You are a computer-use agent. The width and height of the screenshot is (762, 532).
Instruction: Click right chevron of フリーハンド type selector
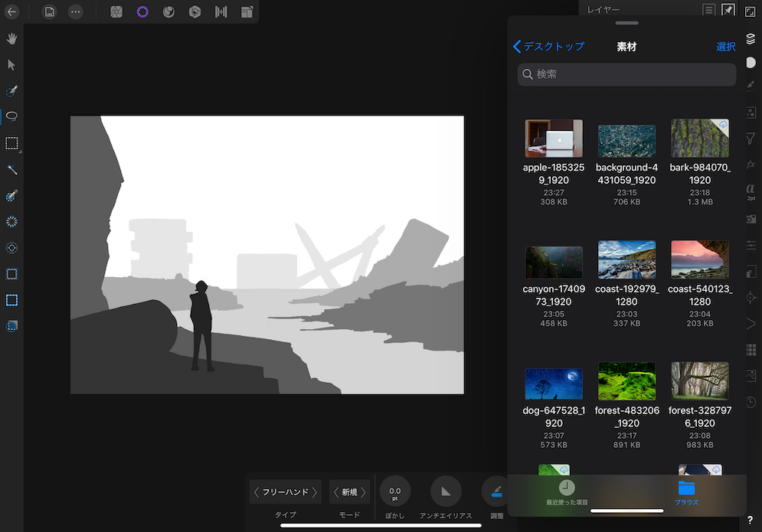tap(315, 492)
